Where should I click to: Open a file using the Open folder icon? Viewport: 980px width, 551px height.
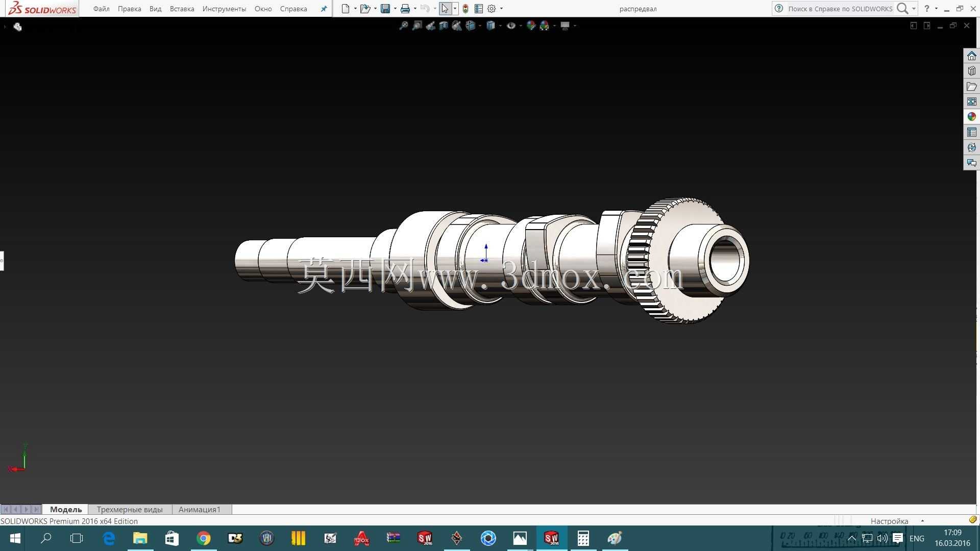[365, 9]
